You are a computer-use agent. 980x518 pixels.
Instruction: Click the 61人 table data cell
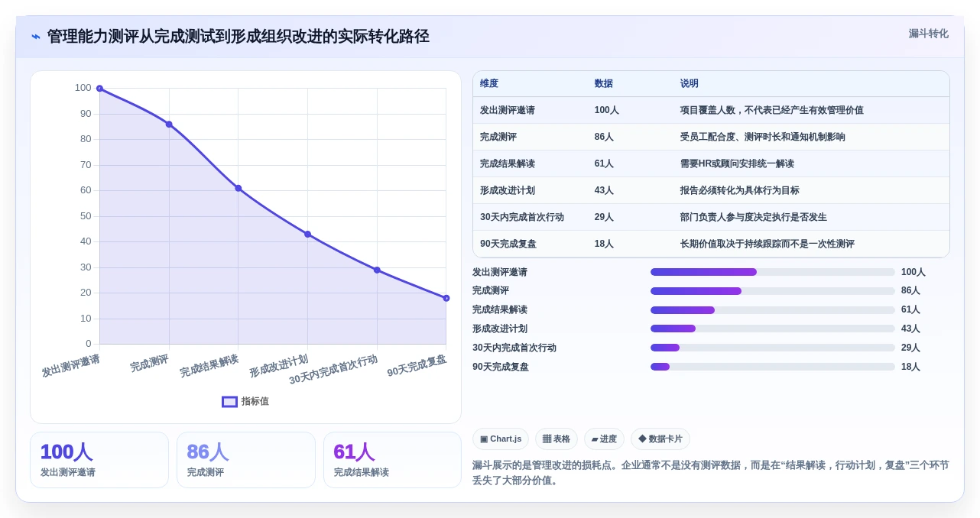[x=604, y=163]
